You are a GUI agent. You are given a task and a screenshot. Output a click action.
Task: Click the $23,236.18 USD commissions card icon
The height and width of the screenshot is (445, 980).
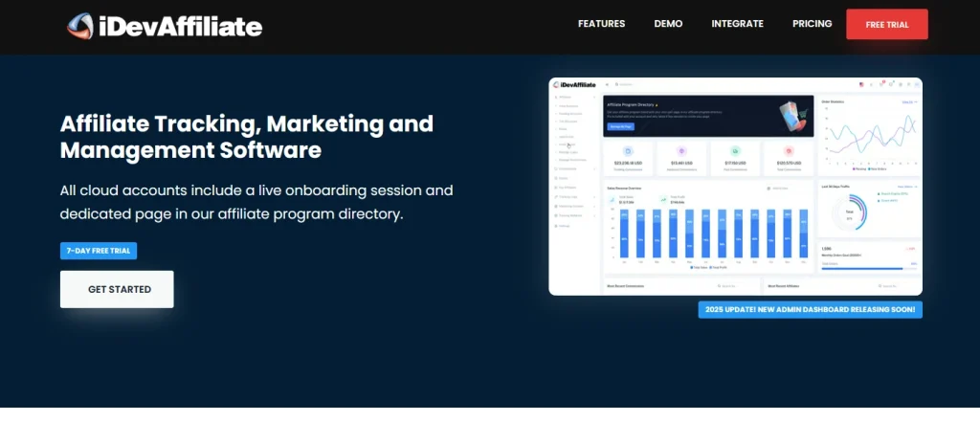click(x=628, y=150)
